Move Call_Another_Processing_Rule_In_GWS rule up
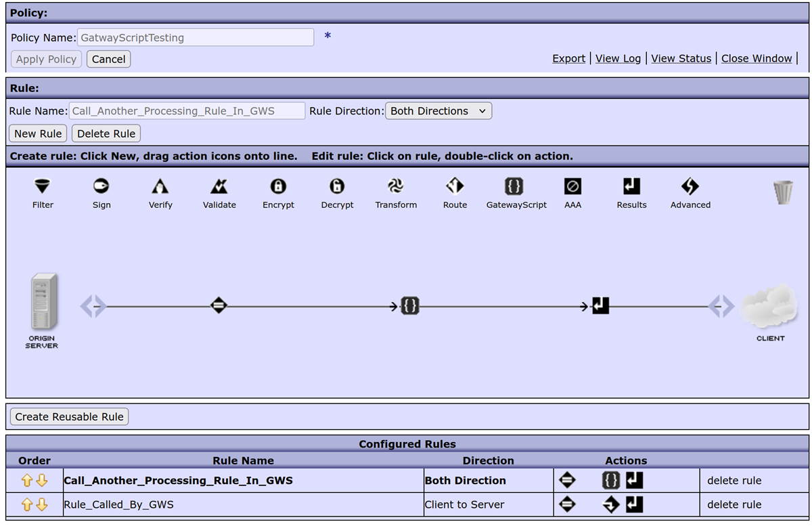812x526 pixels. pyautogui.click(x=27, y=481)
